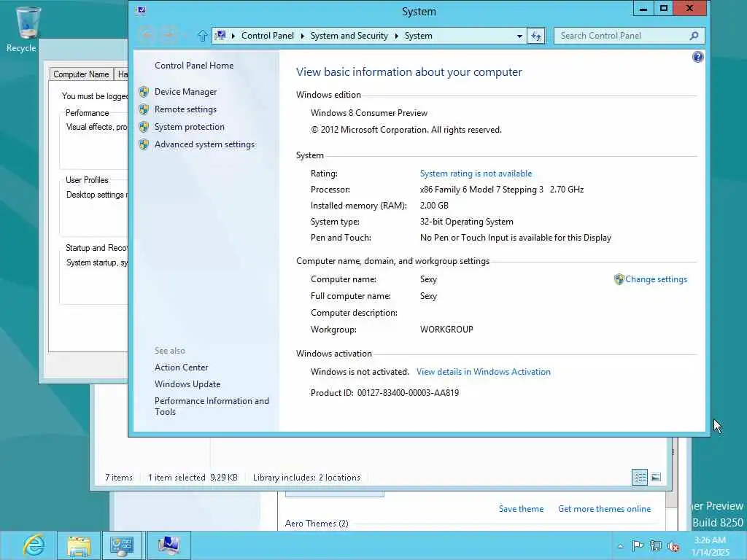Open File Explorer from the taskbar
Screen dimensions: 747x560
click(x=79, y=545)
